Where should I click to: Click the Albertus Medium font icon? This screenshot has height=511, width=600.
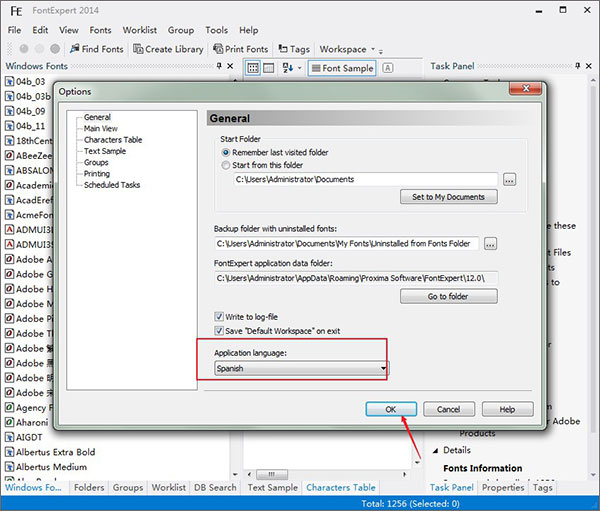pos(9,467)
